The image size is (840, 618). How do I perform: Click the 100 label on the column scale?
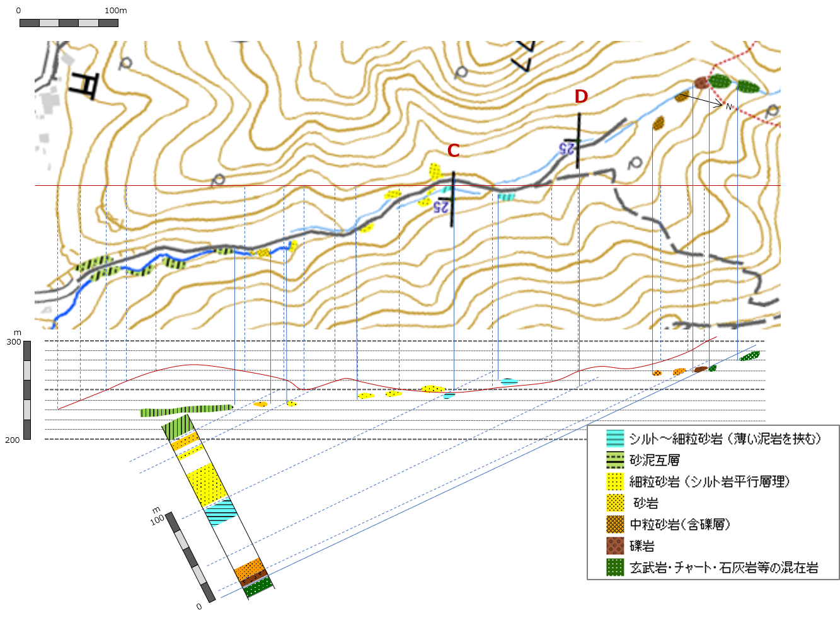[x=156, y=520]
